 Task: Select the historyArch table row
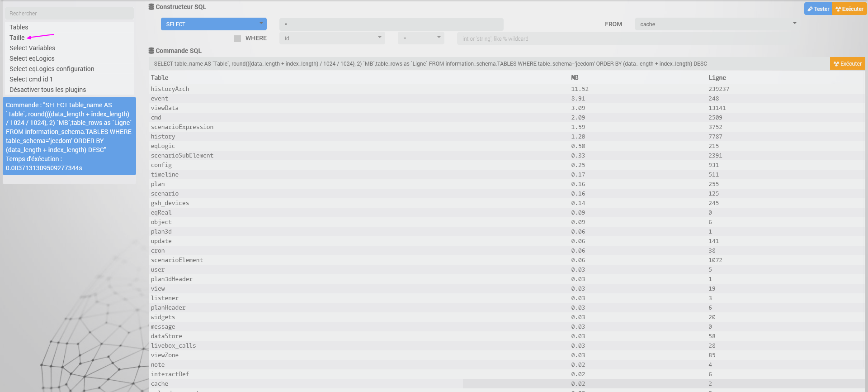tap(507, 89)
